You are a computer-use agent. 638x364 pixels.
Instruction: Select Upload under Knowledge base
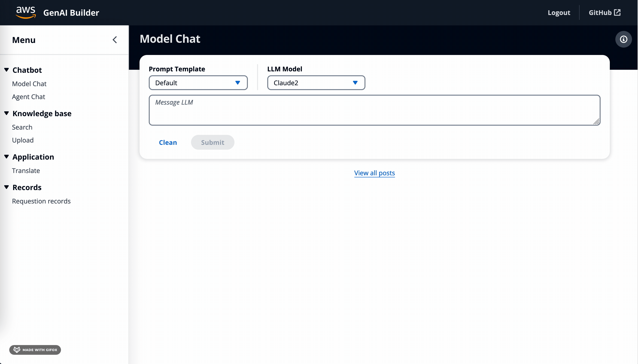point(23,140)
